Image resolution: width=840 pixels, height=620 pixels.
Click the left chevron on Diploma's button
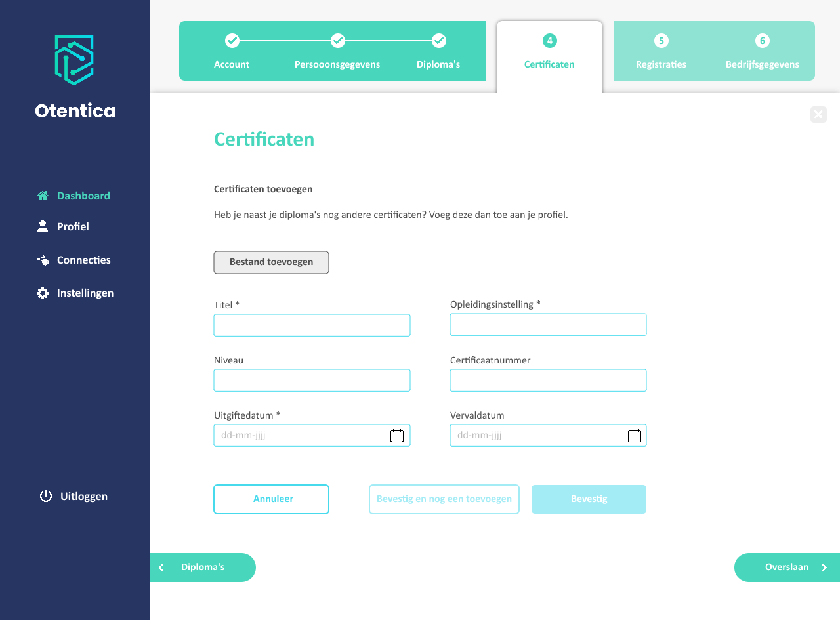(161, 568)
